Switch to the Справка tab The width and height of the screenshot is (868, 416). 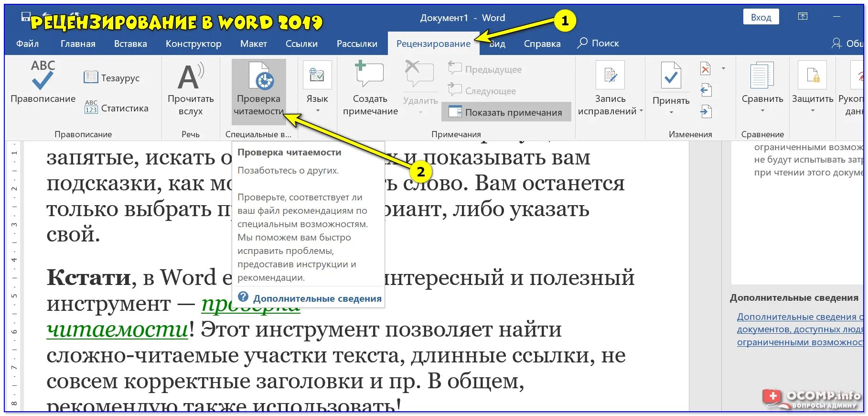pyautogui.click(x=542, y=44)
